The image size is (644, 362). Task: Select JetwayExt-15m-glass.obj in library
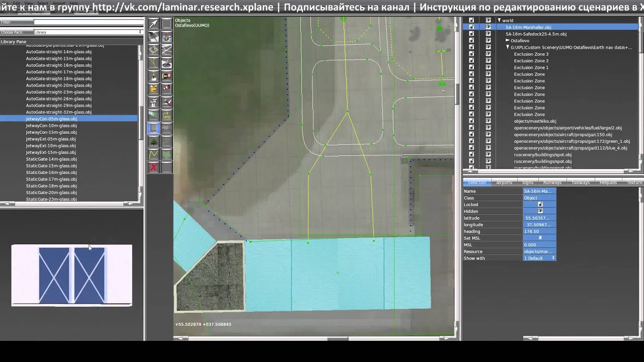51,152
